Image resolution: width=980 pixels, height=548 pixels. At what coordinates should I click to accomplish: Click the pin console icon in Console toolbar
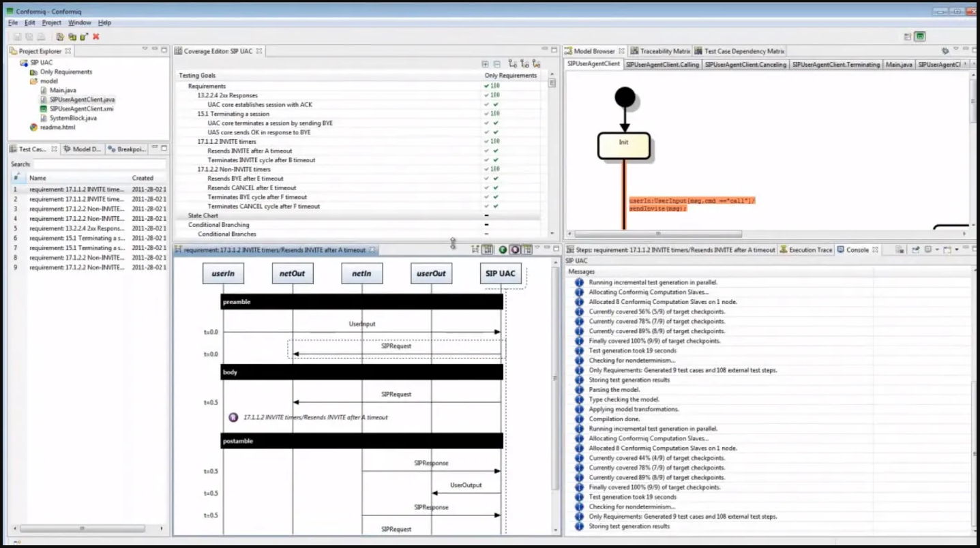[x=917, y=249]
